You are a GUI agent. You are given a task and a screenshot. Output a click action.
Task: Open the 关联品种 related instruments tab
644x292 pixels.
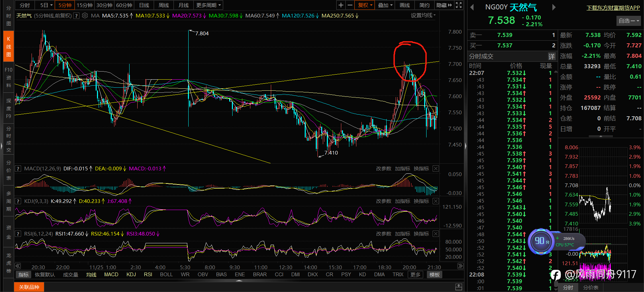pos(29,287)
